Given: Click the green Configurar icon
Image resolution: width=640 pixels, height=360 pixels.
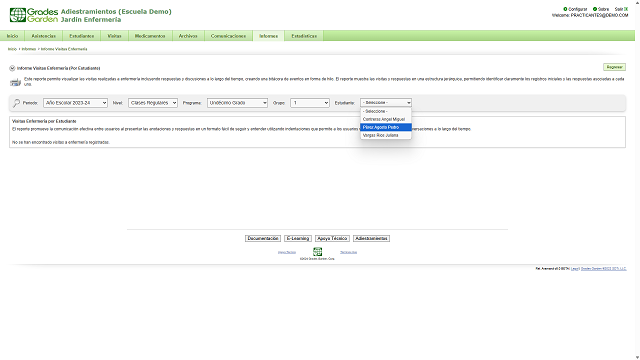Looking at the screenshot, I should coord(565,9).
